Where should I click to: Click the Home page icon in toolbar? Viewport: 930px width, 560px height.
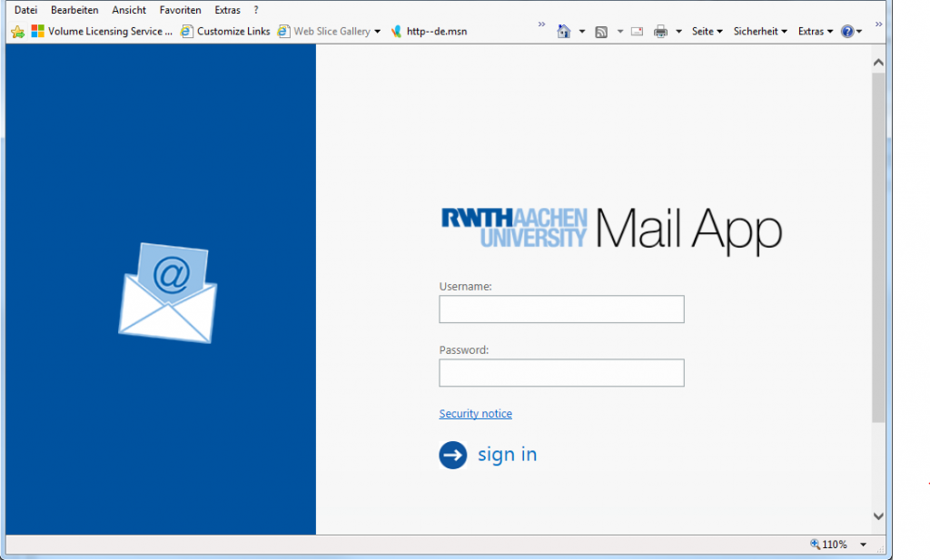564,32
